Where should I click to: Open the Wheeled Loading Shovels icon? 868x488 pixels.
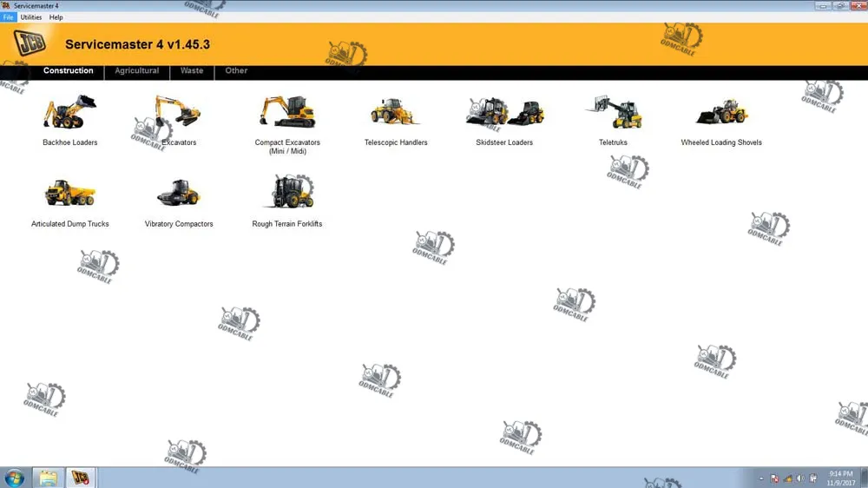722,112
